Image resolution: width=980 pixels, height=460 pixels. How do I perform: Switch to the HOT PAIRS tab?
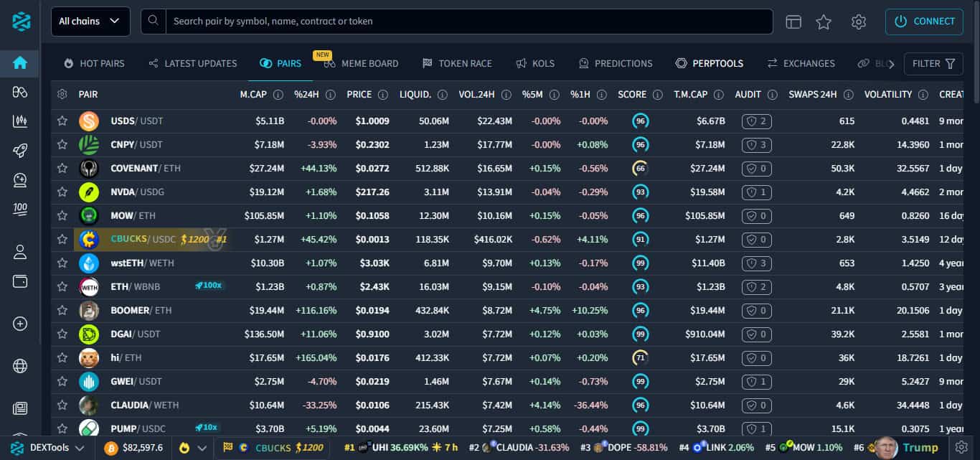94,64
